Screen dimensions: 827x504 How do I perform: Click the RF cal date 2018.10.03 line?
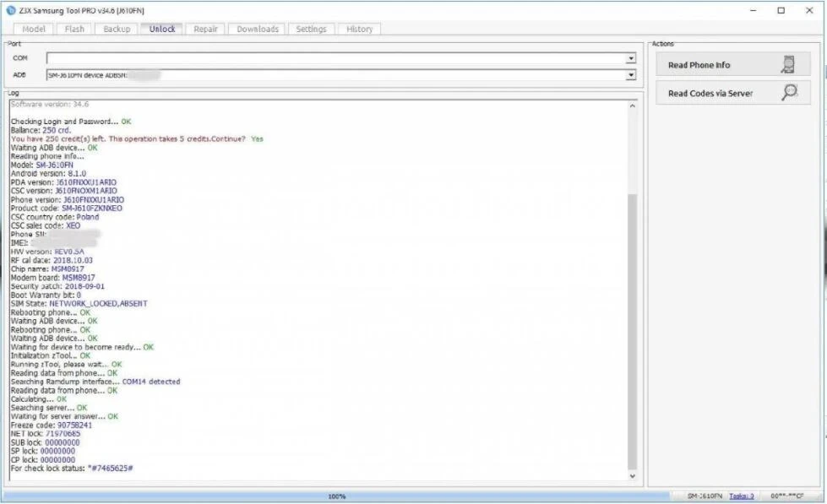pyautogui.click(x=52, y=260)
